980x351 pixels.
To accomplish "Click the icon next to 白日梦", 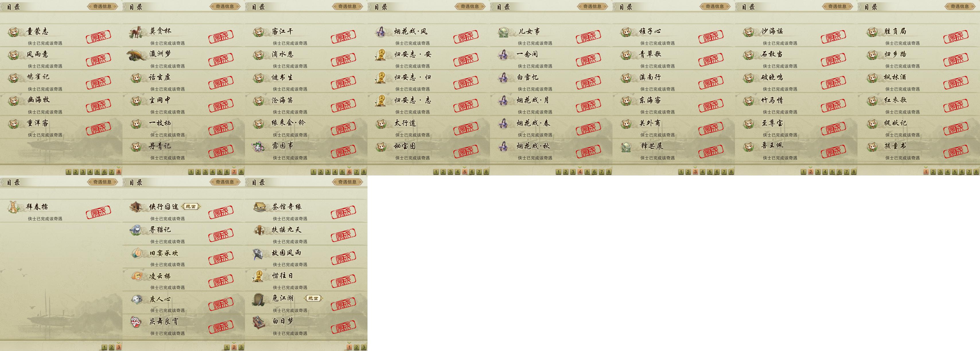I will [x=259, y=323].
